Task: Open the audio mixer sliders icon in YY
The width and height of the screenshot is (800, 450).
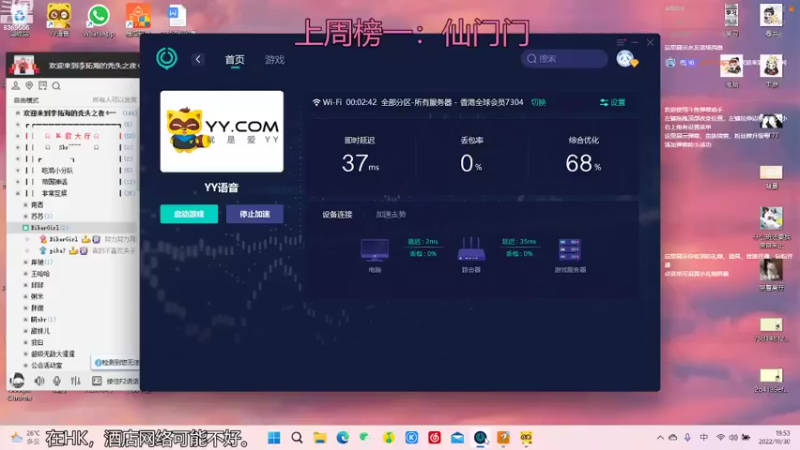Action: (76, 381)
